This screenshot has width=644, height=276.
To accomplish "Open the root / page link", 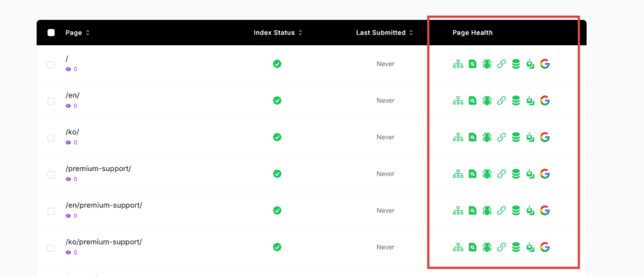I will (67, 58).
